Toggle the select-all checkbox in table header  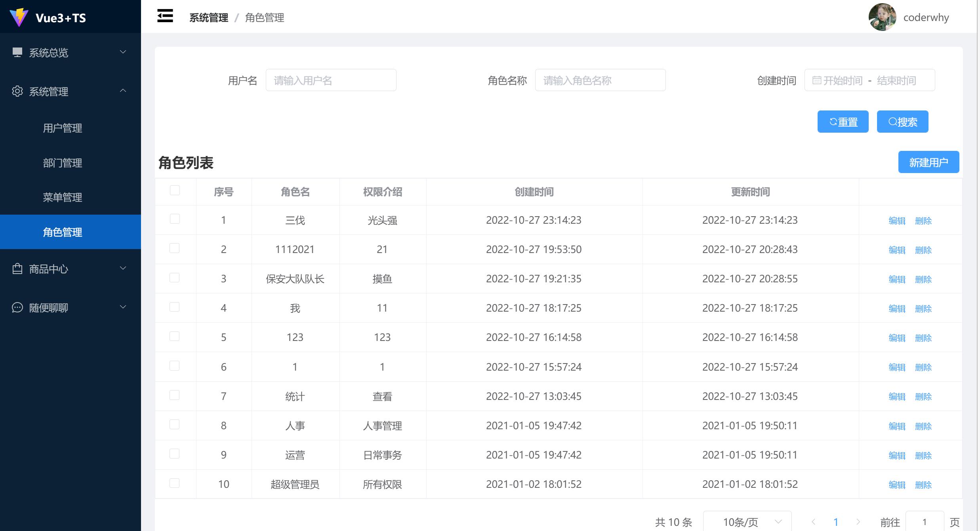175,190
